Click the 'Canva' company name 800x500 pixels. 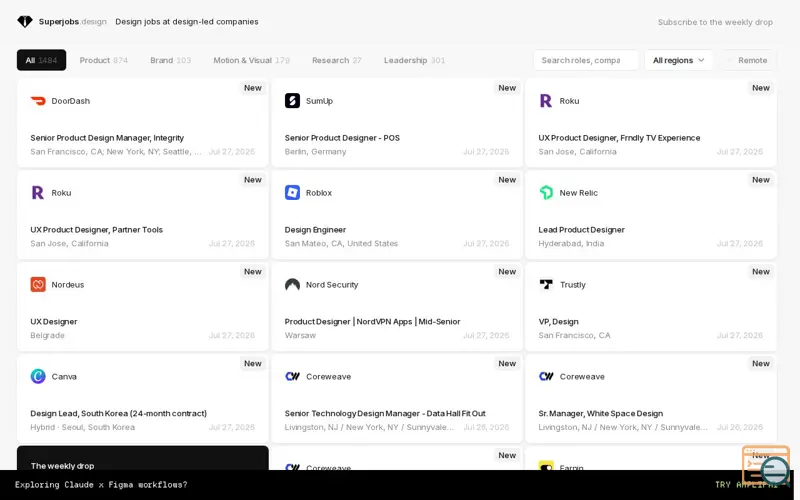[x=64, y=377]
